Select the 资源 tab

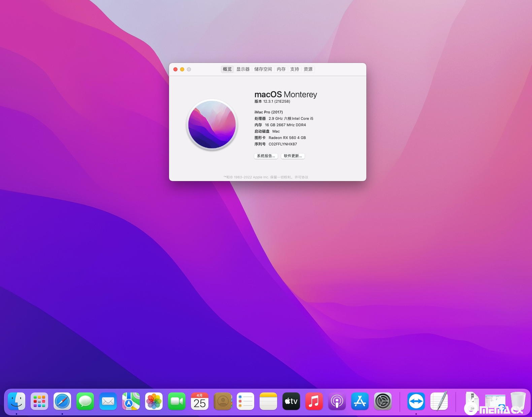(x=308, y=69)
